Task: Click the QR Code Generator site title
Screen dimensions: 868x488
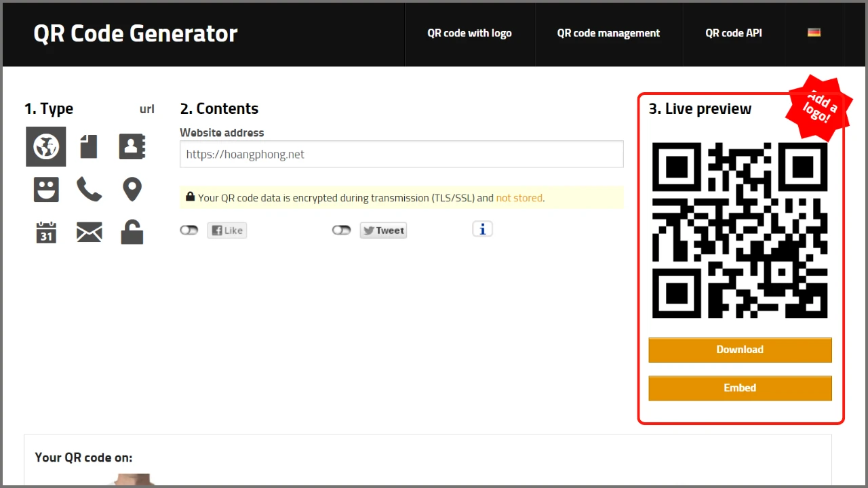Action: [136, 33]
